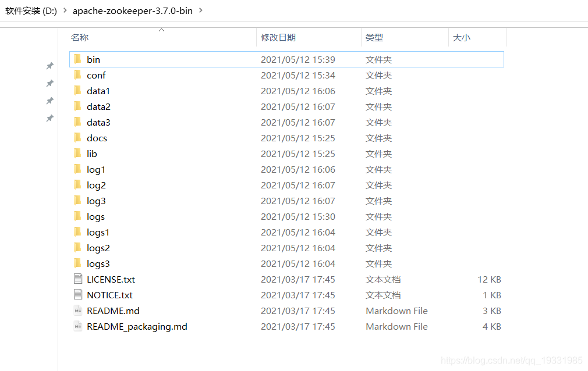Sort by 修改日期 column header

(278, 37)
